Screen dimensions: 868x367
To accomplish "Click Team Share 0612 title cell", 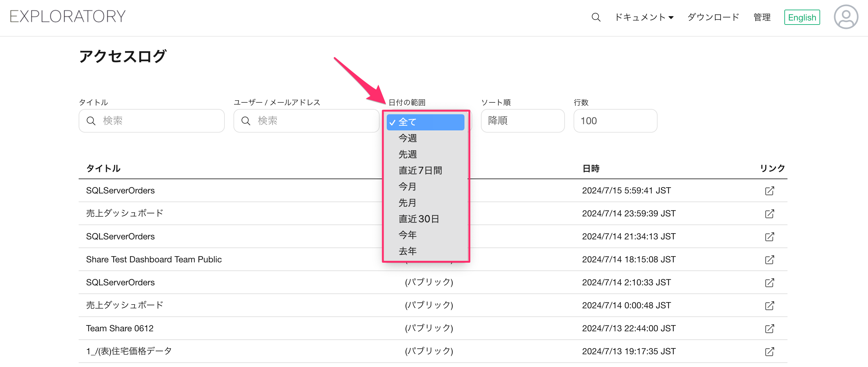I will [x=120, y=328].
